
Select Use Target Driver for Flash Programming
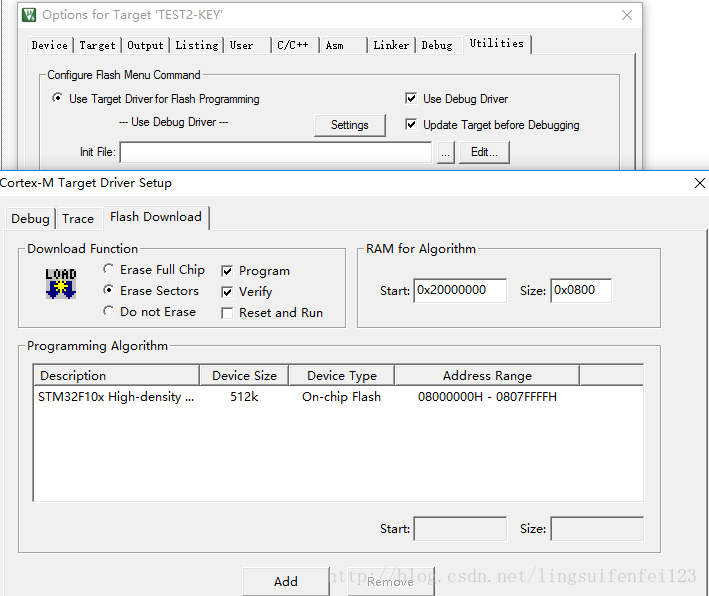[x=156, y=99]
